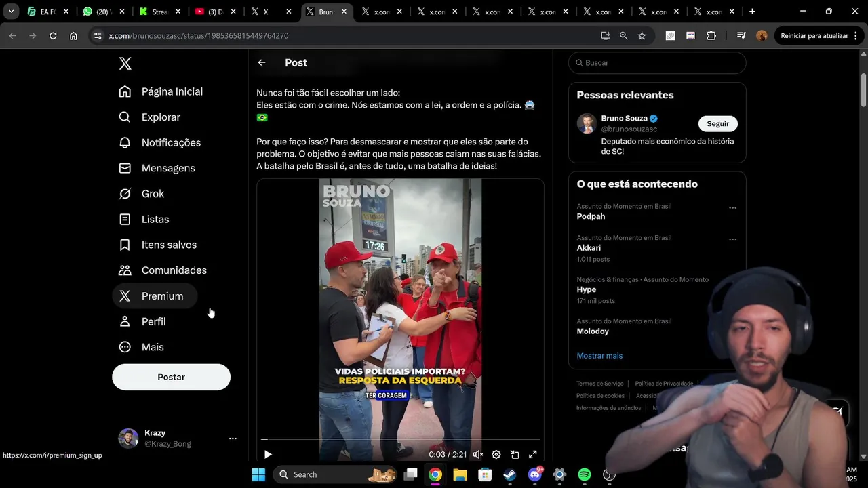
Task: Bookmark this page with star
Action: (642, 35)
